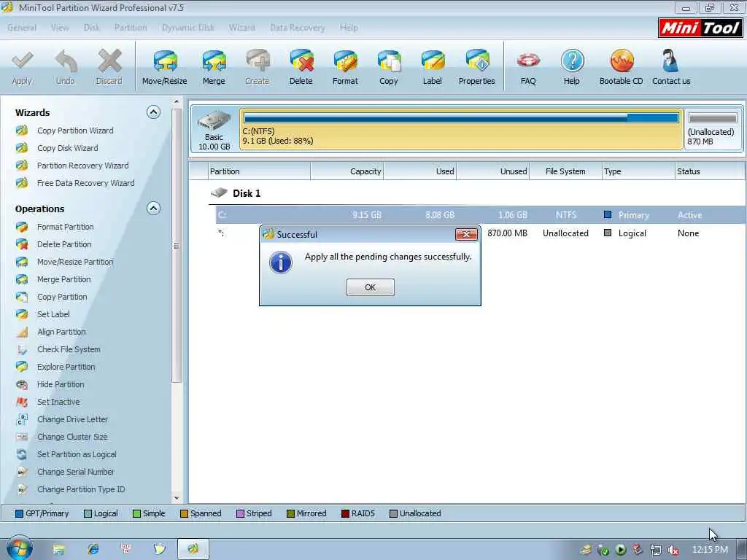The height and width of the screenshot is (560, 747).
Task: Open the General menu
Action: point(22,28)
